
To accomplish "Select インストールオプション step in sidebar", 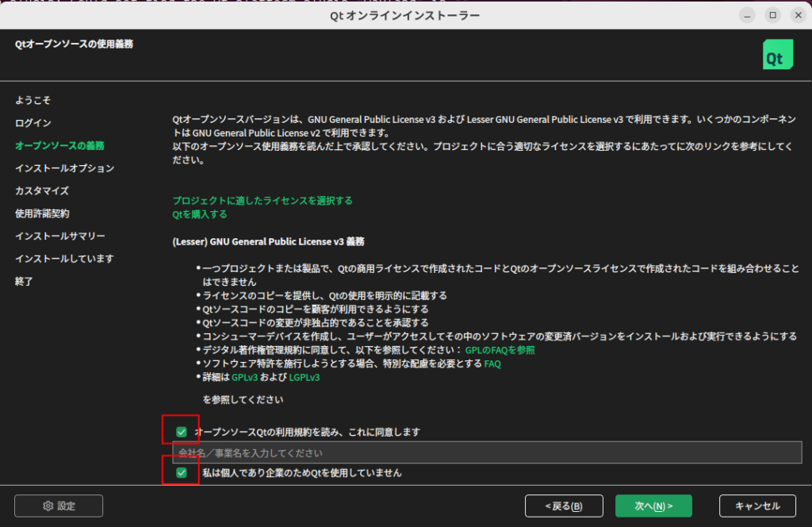I will point(64,168).
